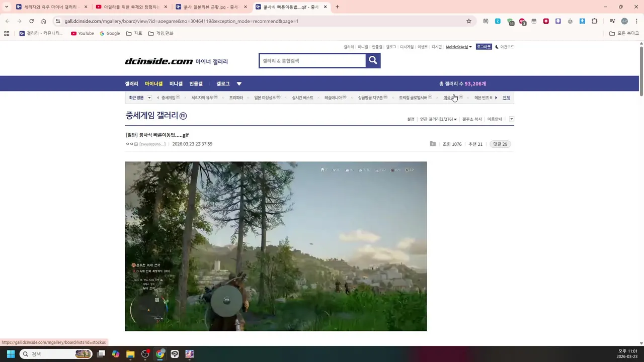This screenshot has height=362, width=644.
Task: Click the browser address bar URL
Action: pos(181,21)
